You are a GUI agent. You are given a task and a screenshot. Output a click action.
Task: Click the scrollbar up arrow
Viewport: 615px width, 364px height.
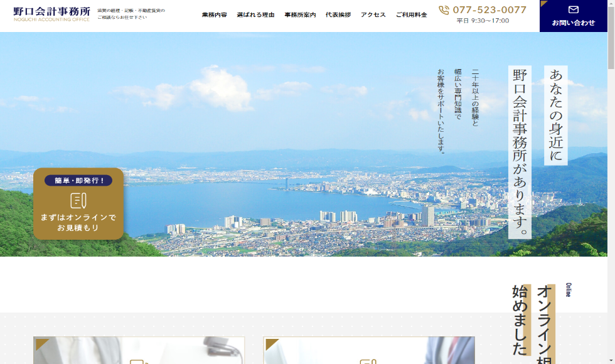611,4
